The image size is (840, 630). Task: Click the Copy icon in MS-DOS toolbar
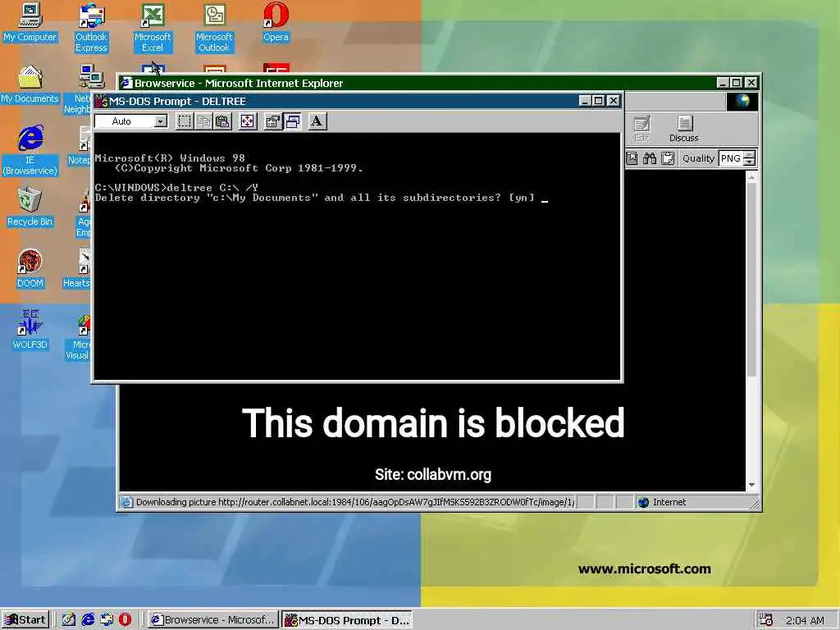tap(203, 121)
